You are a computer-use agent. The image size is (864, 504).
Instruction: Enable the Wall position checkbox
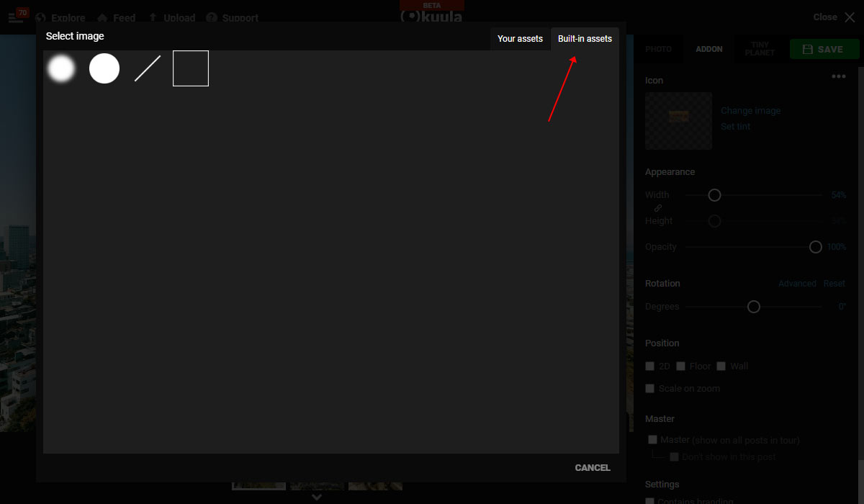[721, 366]
